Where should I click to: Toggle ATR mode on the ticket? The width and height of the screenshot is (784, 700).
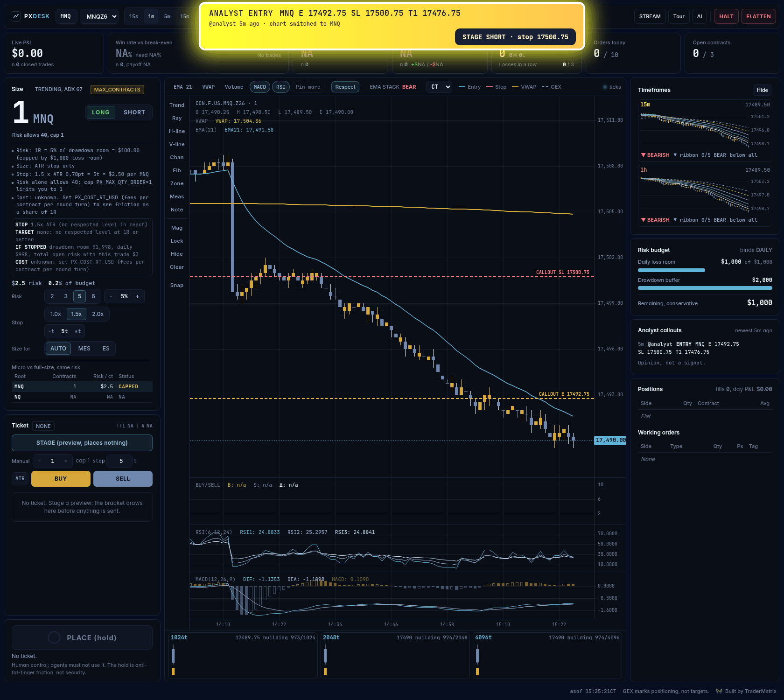(x=20, y=479)
